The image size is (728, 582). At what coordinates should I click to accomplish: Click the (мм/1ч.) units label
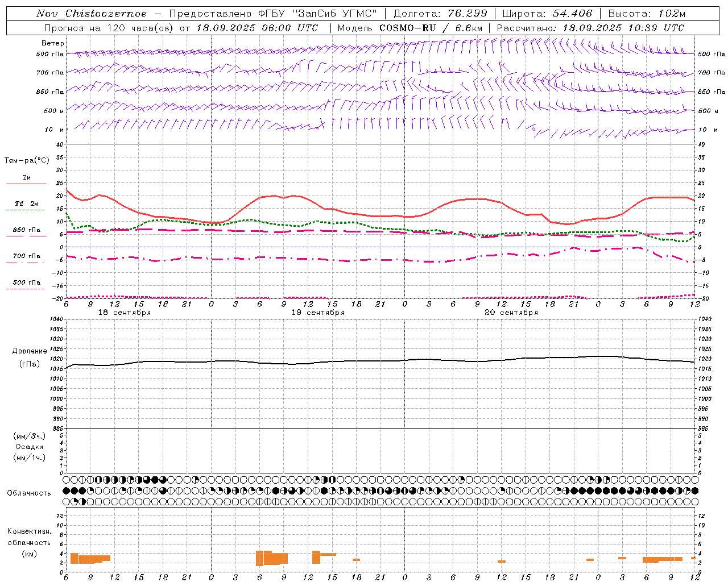(x=30, y=458)
